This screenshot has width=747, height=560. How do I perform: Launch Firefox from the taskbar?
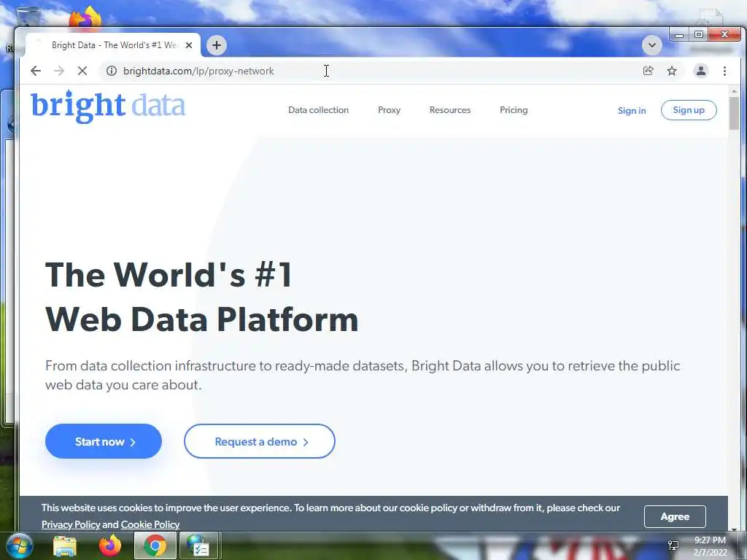110,546
